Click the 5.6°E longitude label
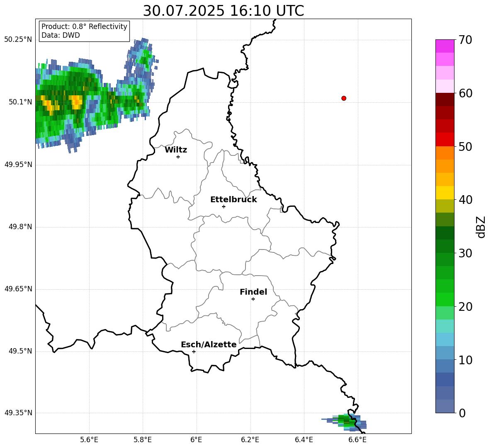 (89, 440)
